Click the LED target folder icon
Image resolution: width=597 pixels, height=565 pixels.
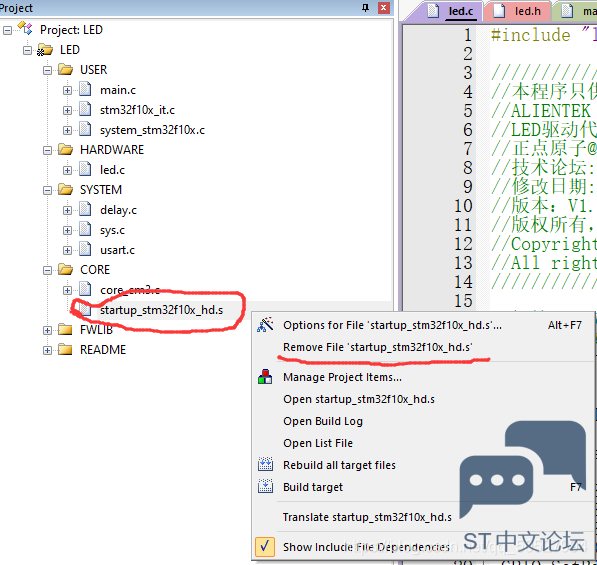pos(45,50)
